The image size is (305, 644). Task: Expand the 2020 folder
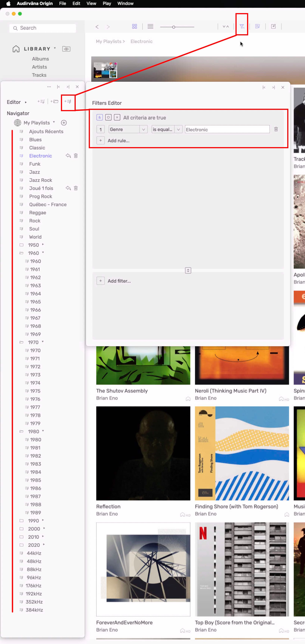tap(44, 544)
